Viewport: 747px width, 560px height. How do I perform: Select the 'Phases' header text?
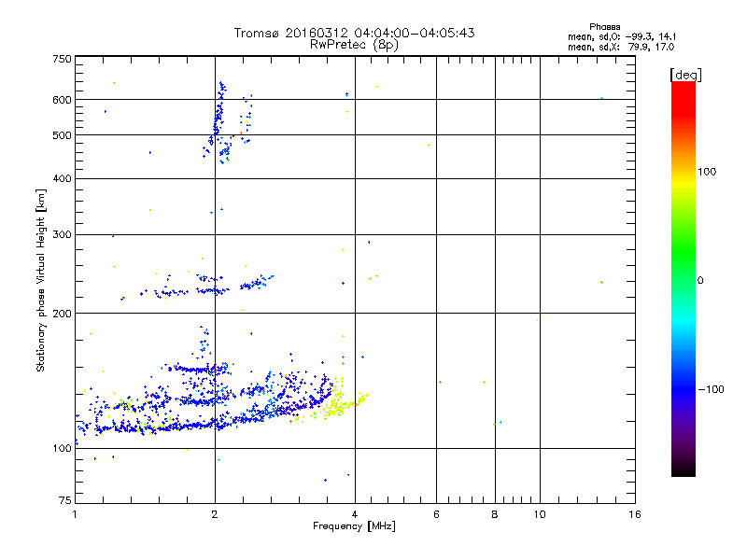604,27
